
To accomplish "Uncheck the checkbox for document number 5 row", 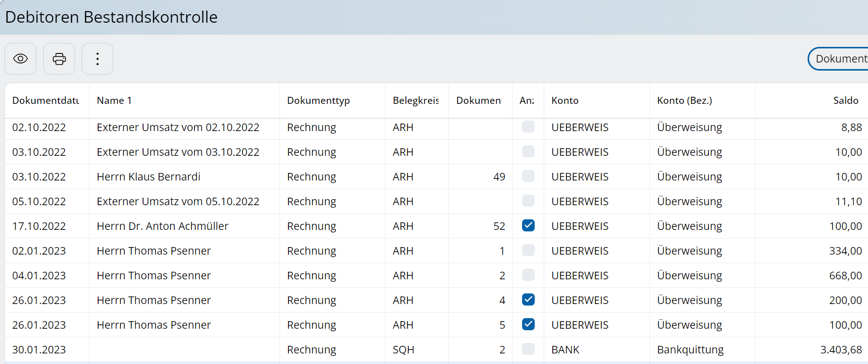I will click(x=528, y=324).
